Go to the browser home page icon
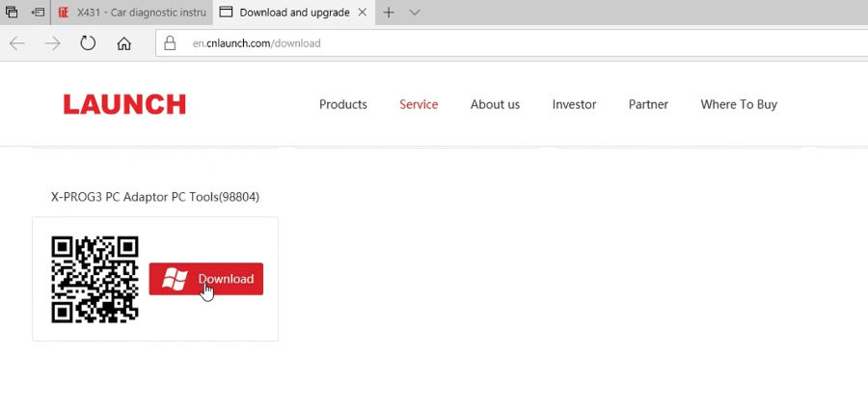Screen dimensions: 868x413 point(124,43)
